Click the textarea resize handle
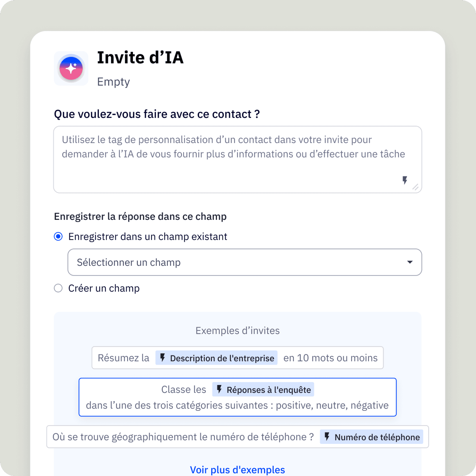 (x=416, y=187)
